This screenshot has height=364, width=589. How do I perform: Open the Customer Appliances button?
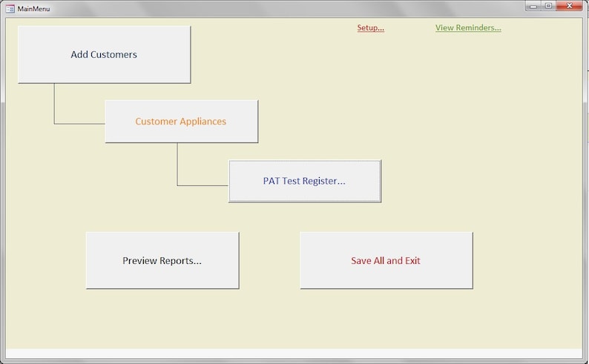(x=182, y=121)
